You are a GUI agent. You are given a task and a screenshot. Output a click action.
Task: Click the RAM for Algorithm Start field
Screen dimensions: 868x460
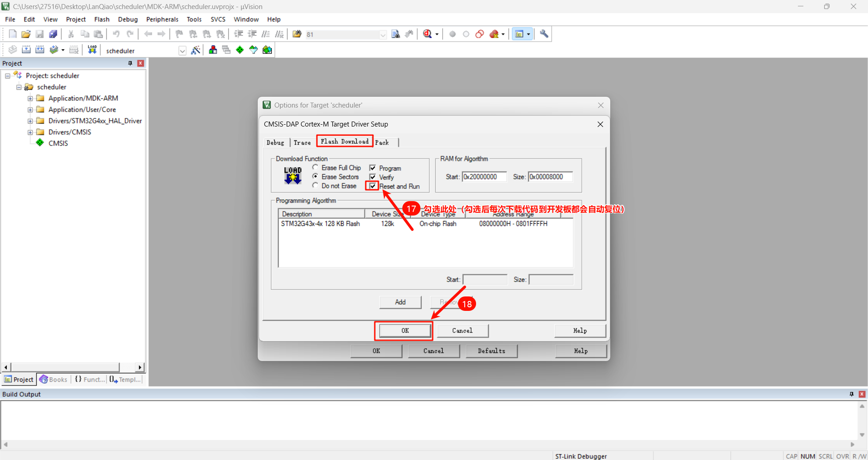[484, 177]
